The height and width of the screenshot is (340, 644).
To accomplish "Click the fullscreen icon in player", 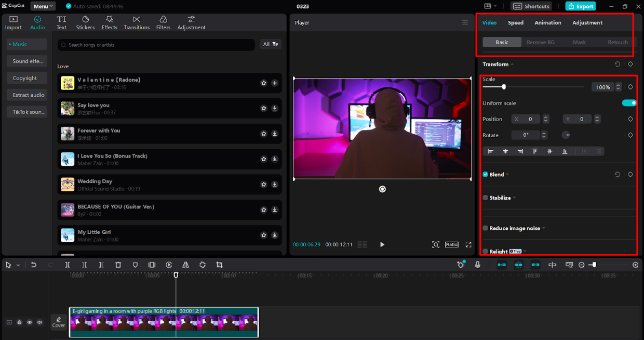I will 468,244.
